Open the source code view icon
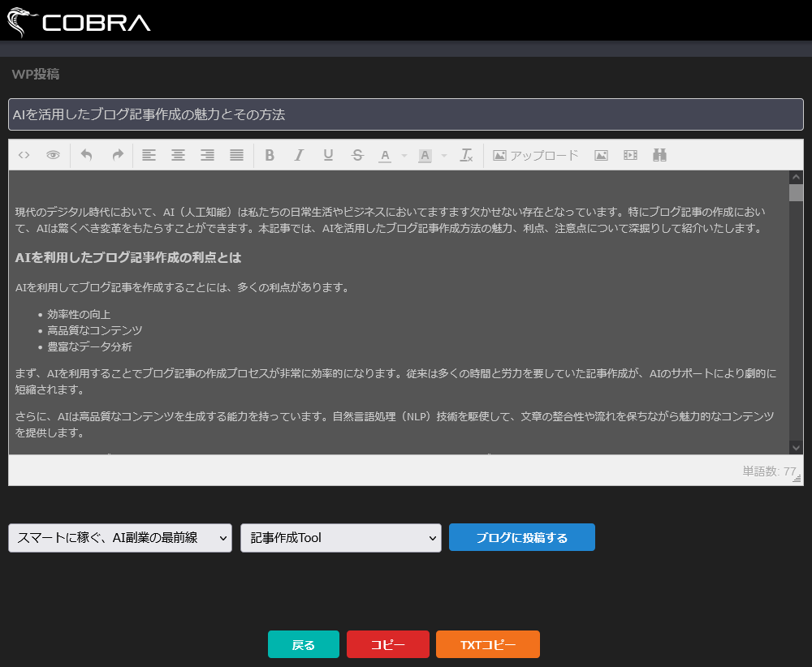Screen dimensions: 812x667 (x=24, y=155)
